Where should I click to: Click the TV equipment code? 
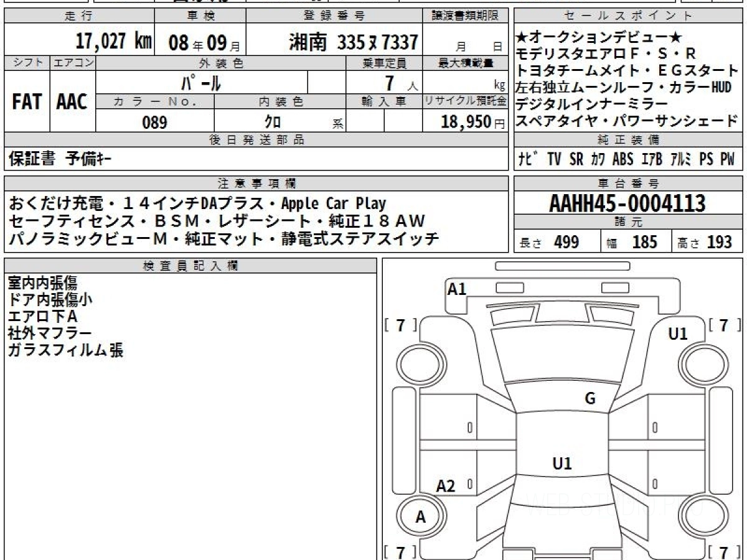click(x=554, y=159)
